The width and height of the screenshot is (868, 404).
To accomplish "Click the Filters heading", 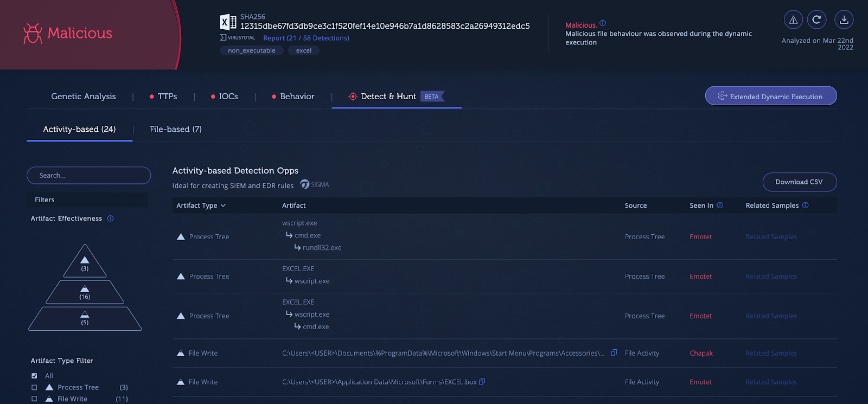I will [44, 200].
